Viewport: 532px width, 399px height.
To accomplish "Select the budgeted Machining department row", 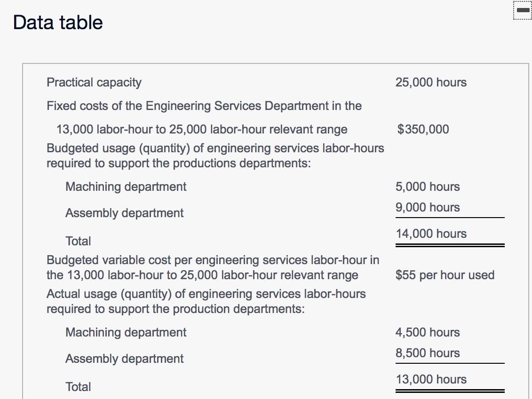I will pos(126,187).
